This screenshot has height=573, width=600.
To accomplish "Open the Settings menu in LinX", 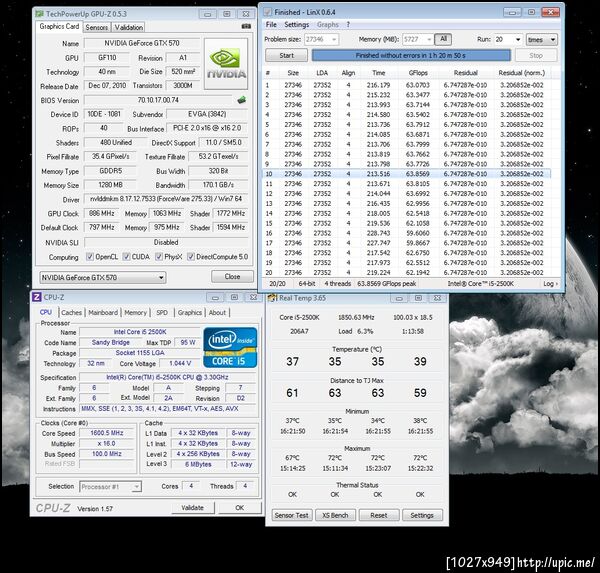I will click(x=296, y=24).
